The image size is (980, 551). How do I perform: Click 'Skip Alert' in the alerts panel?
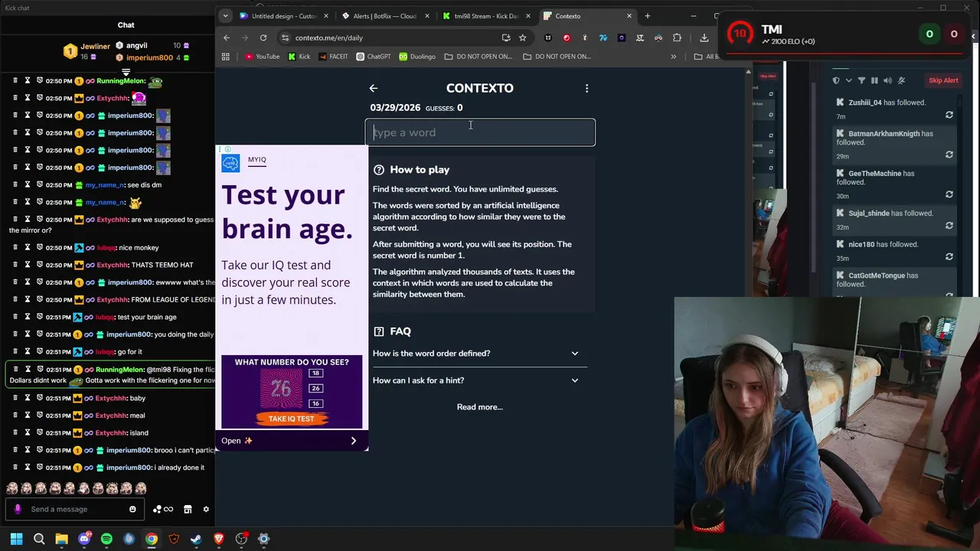(x=943, y=80)
